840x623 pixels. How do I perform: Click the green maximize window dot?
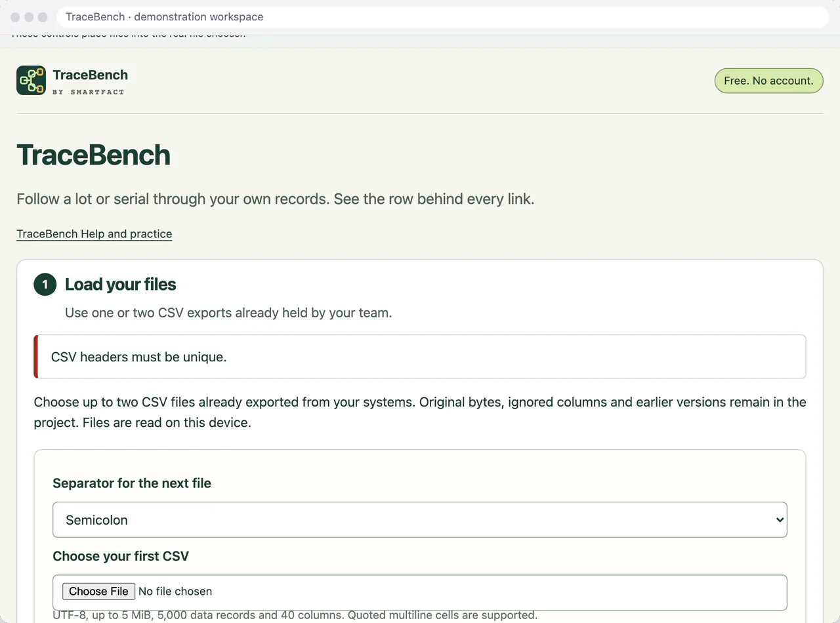[43, 17]
